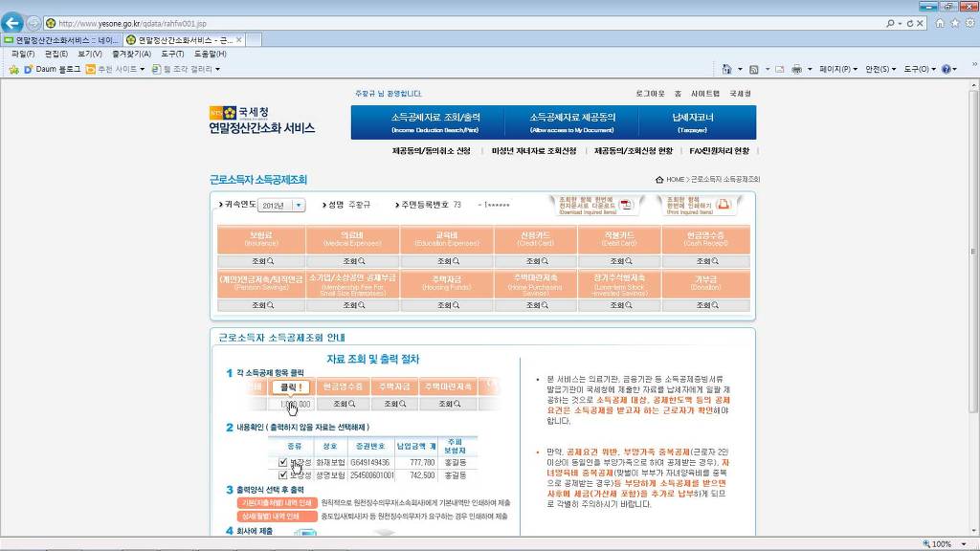980x551 pixels.
Task: Click 조회 under 보험료 (Insurance)
Action: 261,261
